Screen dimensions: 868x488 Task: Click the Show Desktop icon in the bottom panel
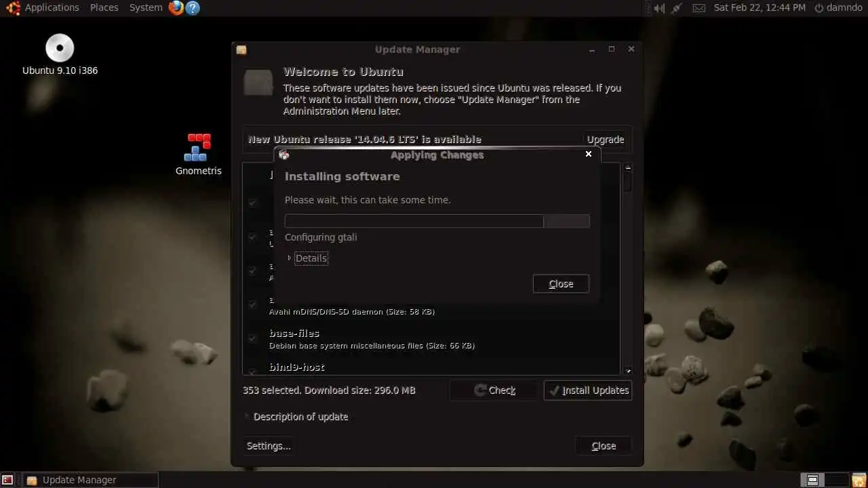[7, 480]
